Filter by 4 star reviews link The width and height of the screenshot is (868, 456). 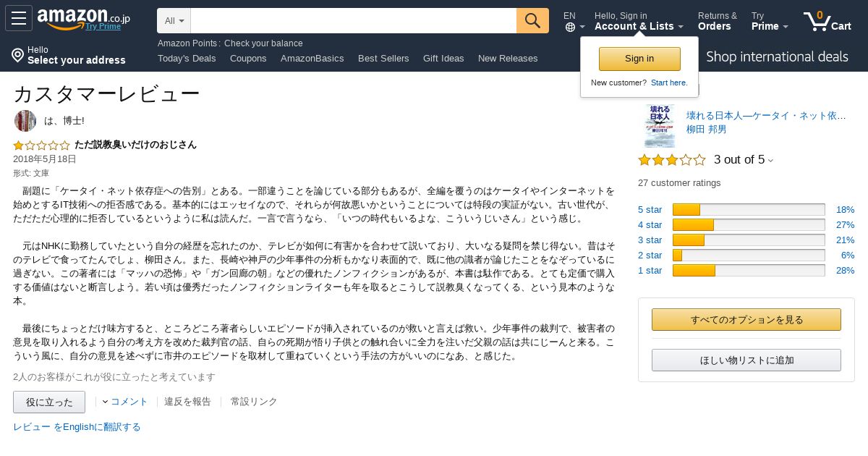click(x=650, y=225)
